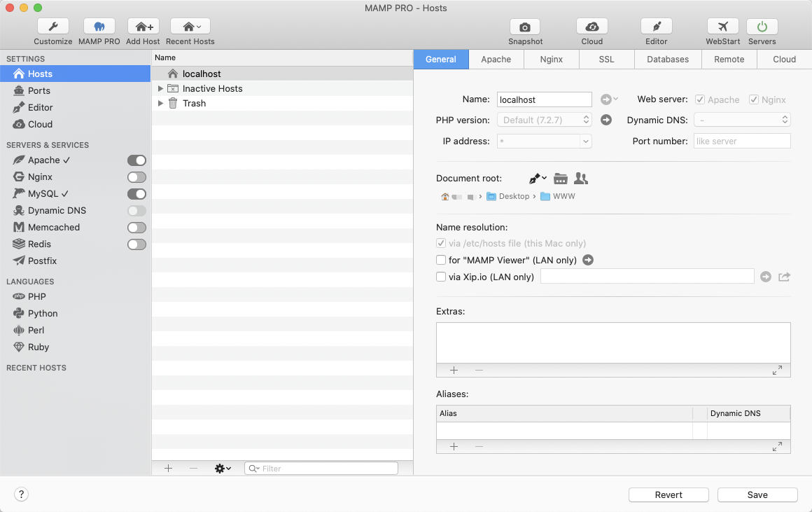
Task: Click the host Name input field
Action: 545,99
